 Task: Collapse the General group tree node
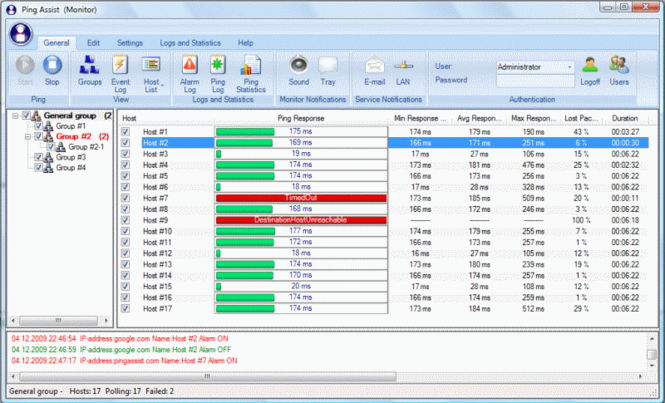coord(15,115)
